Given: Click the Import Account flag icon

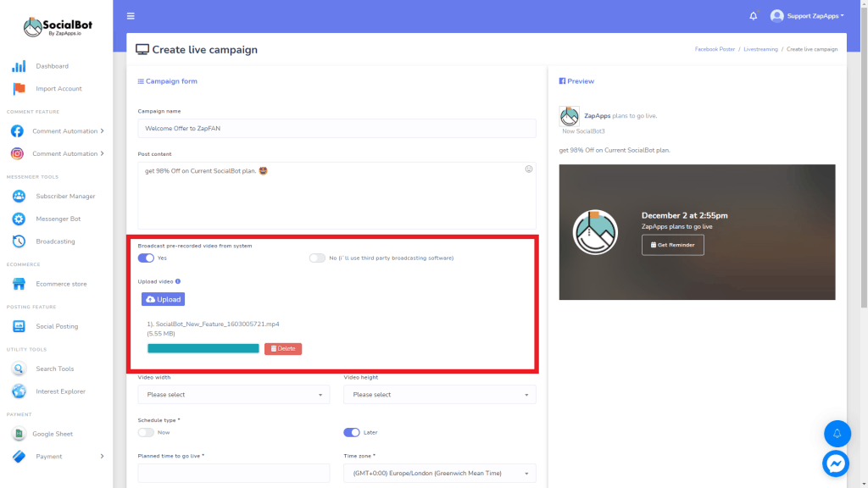Looking at the screenshot, I should [x=19, y=88].
